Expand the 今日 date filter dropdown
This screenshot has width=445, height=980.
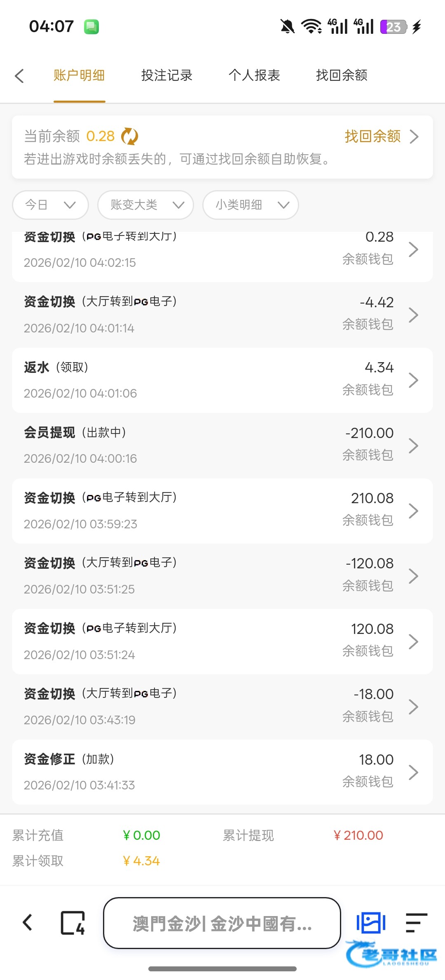(51, 205)
